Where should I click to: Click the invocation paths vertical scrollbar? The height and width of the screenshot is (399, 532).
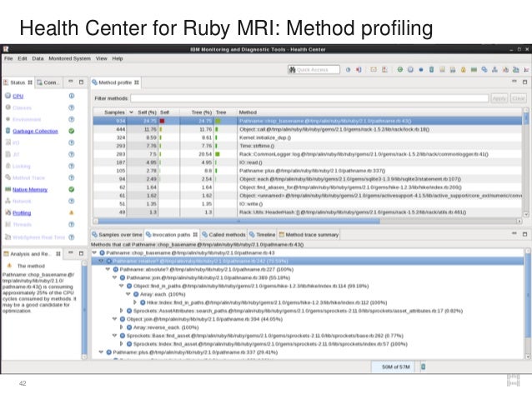tap(528, 295)
